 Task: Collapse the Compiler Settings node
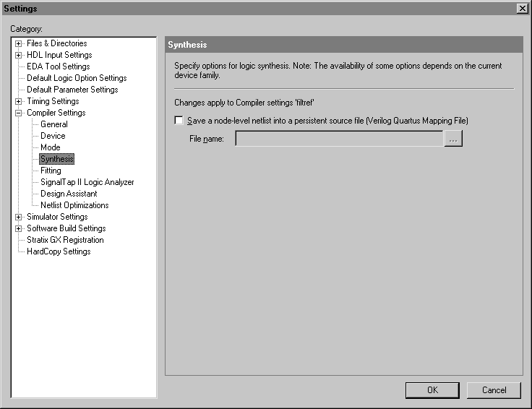(19, 113)
